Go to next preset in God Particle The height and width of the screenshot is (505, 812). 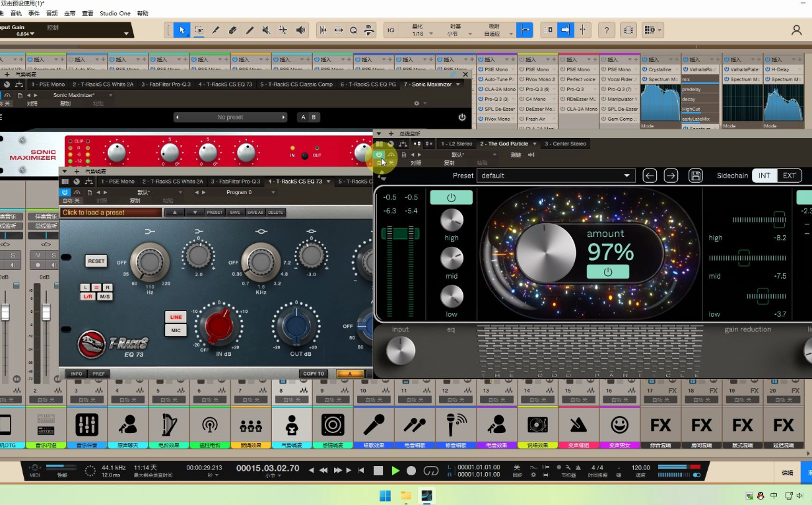point(671,176)
